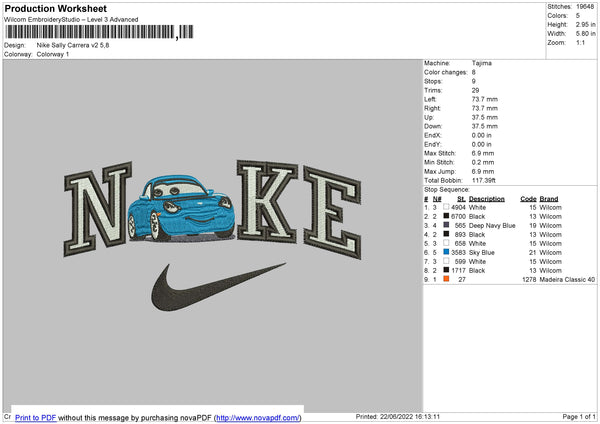Screen dimensions: 600x424
Task: Click the Height value 2.95 in
Action: point(585,24)
